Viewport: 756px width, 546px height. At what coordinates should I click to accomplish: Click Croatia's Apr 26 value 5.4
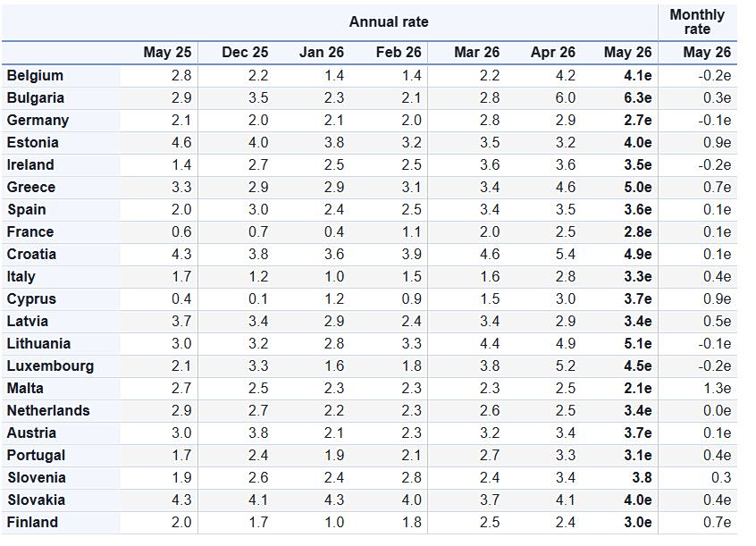[565, 254]
